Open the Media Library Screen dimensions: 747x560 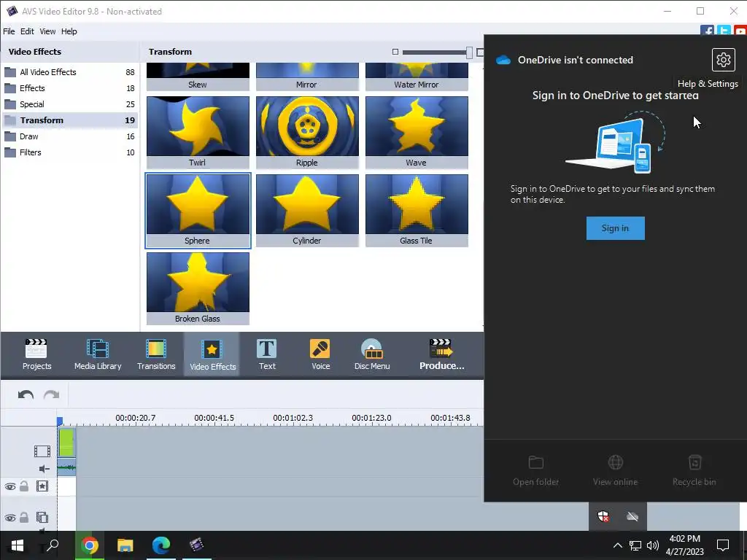pyautogui.click(x=98, y=355)
